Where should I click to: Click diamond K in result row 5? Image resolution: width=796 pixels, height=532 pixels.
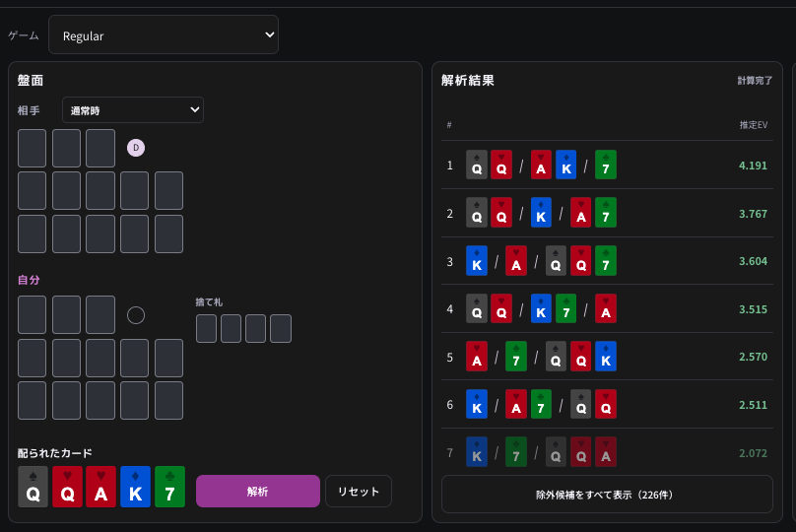click(606, 357)
